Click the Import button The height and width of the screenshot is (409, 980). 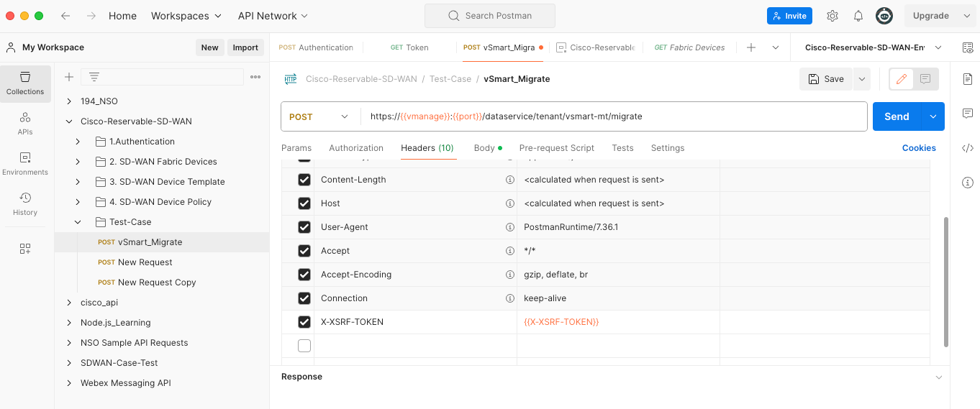tap(245, 47)
